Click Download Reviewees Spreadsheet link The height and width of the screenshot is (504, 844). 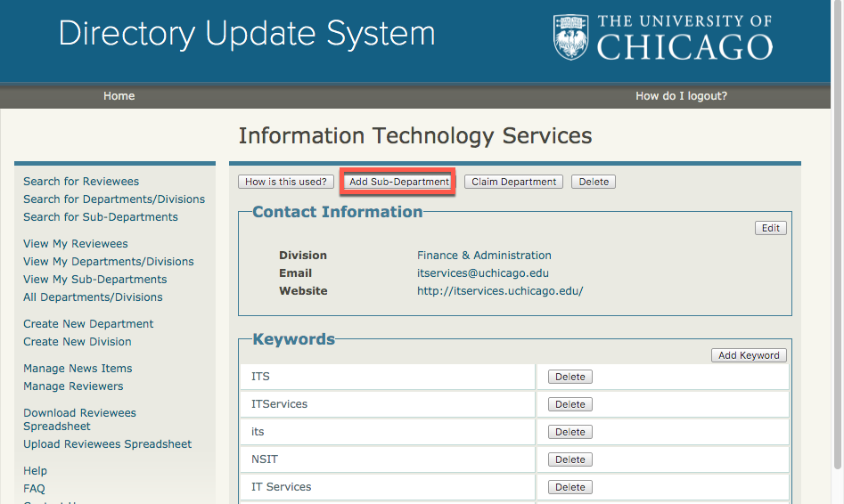pyautogui.click(x=79, y=419)
